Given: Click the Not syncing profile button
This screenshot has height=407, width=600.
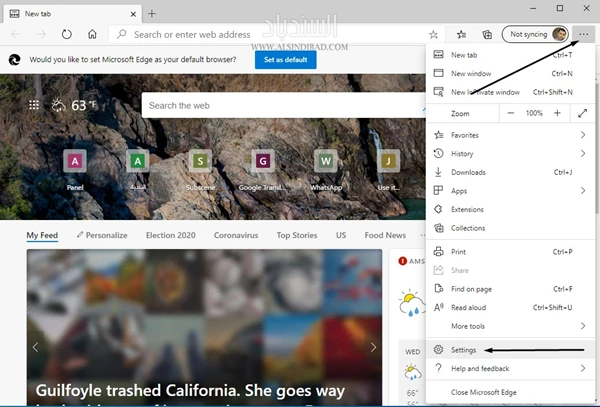Looking at the screenshot, I should pos(535,34).
